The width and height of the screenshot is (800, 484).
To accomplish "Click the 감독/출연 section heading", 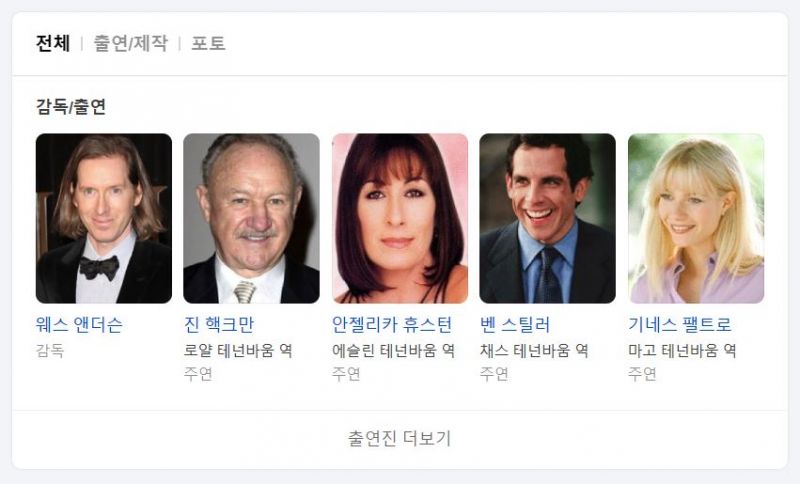I will [70, 107].
